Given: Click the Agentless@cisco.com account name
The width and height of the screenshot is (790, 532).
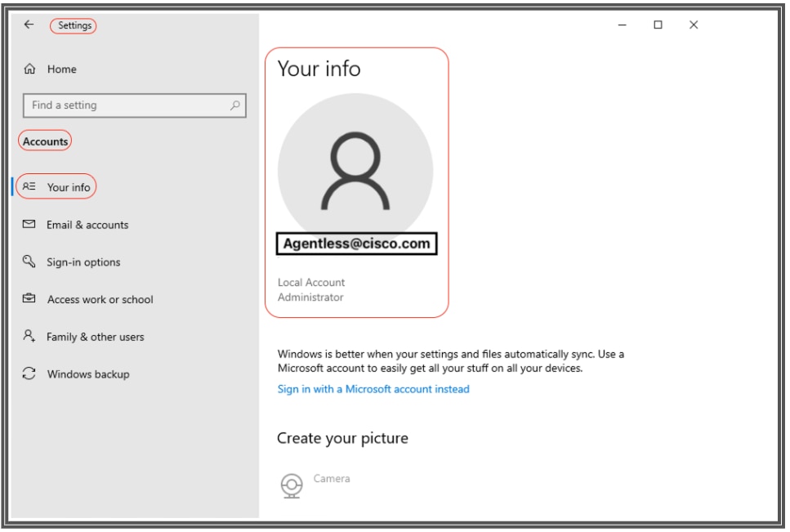Looking at the screenshot, I should [357, 244].
